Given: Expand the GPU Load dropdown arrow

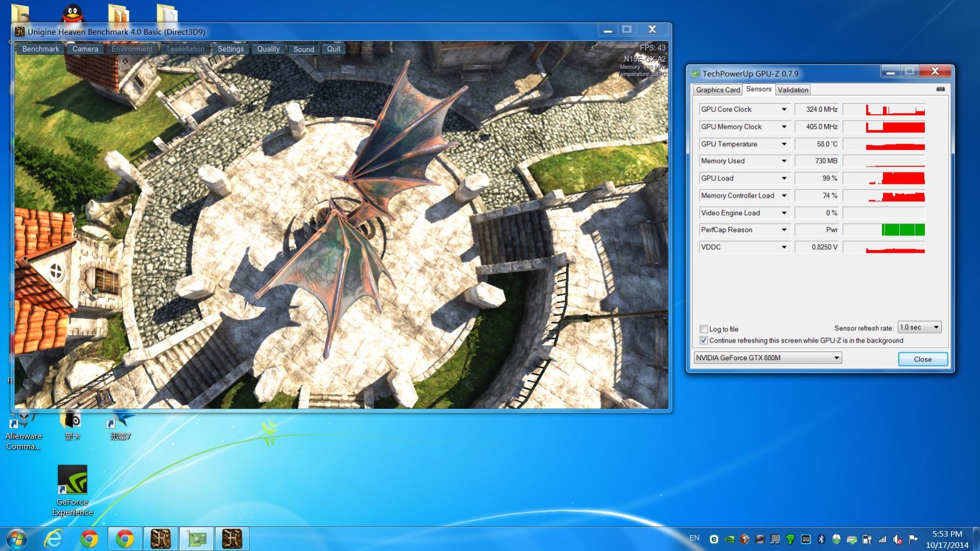Looking at the screenshot, I should tap(784, 178).
